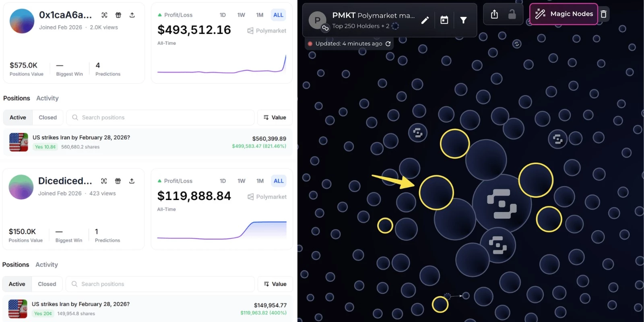Click the upload share icon beside Dicediced profile

(132, 181)
